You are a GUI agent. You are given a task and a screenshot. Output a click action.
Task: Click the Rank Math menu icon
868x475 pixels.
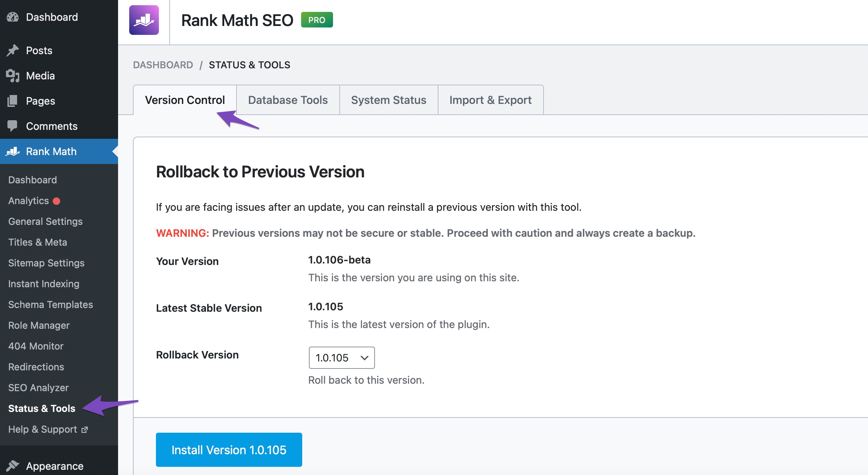tap(13, 151)
